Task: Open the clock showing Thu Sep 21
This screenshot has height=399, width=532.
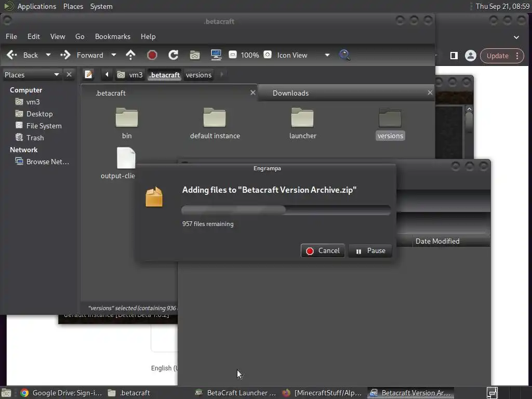Action: pos(502,6)
